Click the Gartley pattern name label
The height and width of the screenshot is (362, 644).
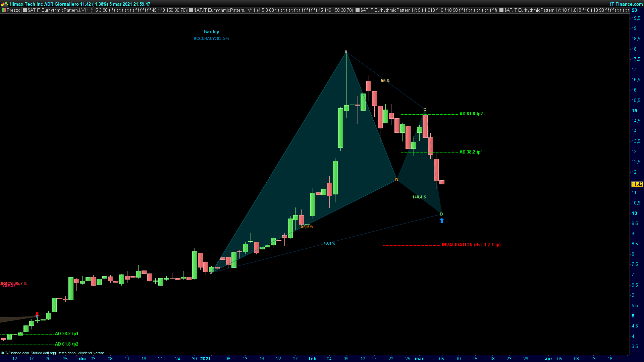pos(211,32)
